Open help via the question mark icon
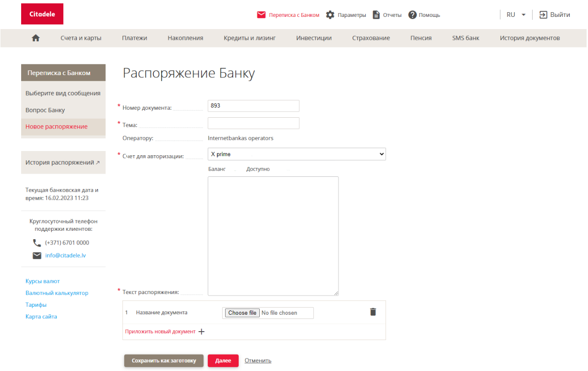Screen dimensions: 588x371 pos(413,15)
